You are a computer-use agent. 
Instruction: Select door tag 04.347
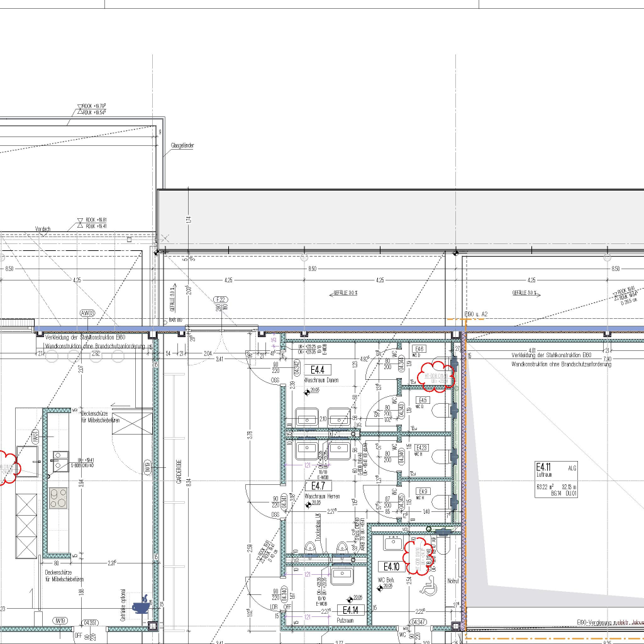(417, 622)
